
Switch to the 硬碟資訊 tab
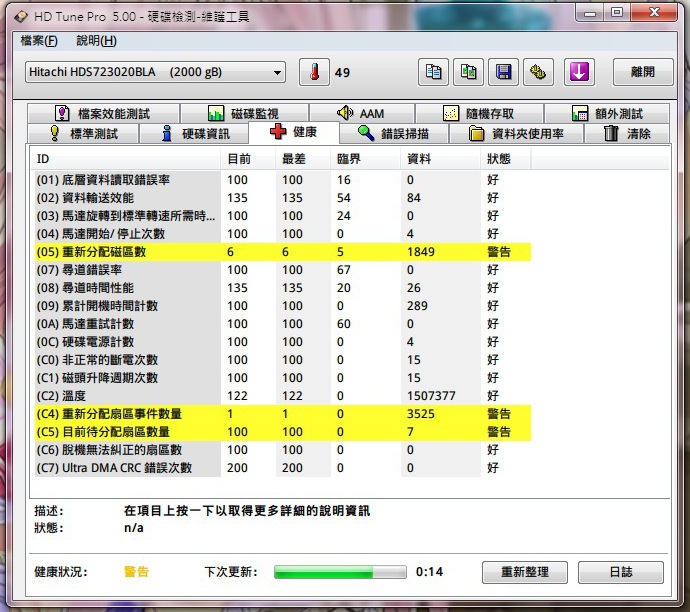pyautogui.click(x=194, y=133)
